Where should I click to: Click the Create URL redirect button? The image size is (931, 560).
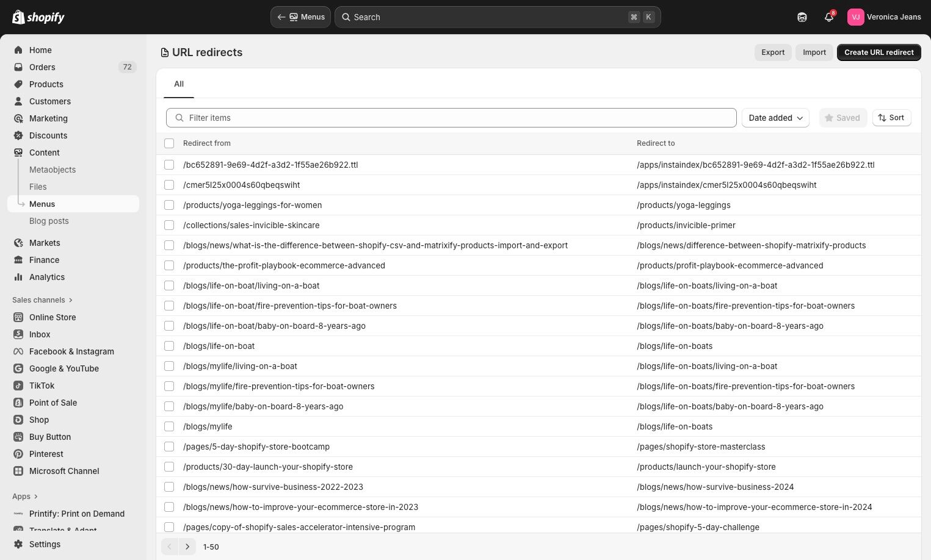[x=878, y=52]
